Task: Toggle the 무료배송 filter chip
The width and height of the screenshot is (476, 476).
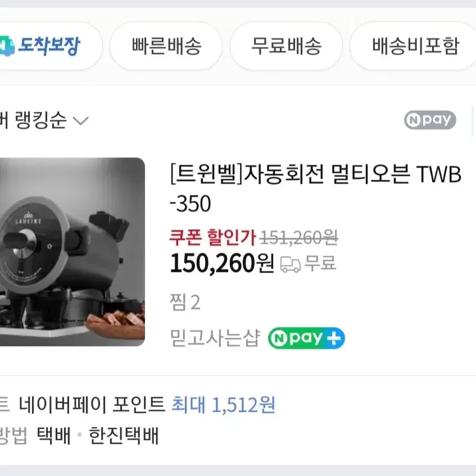Action: 286,46
